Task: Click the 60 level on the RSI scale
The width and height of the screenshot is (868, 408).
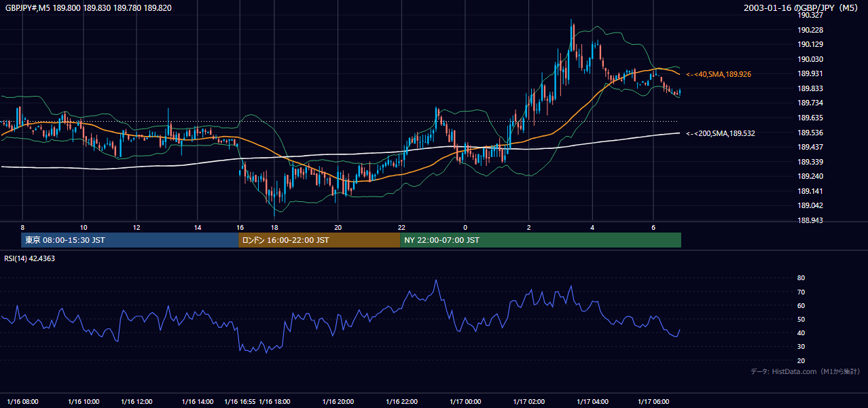Action: [x=801, y=305]
